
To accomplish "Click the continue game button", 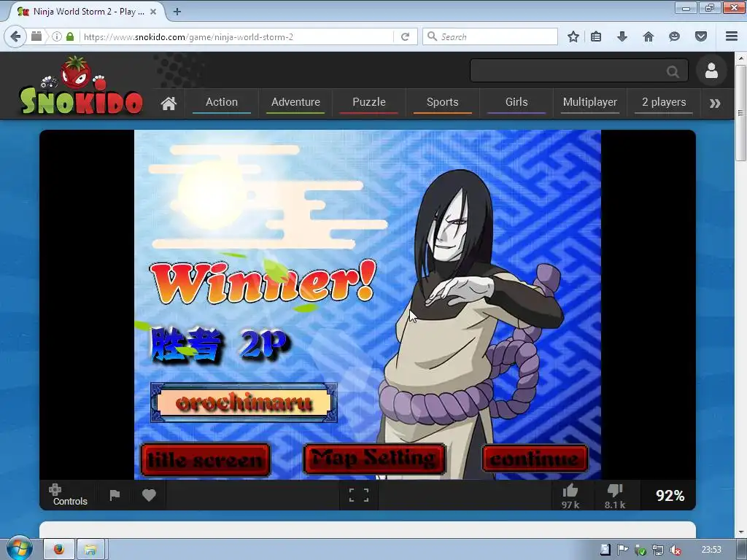I will pos(535,459).
